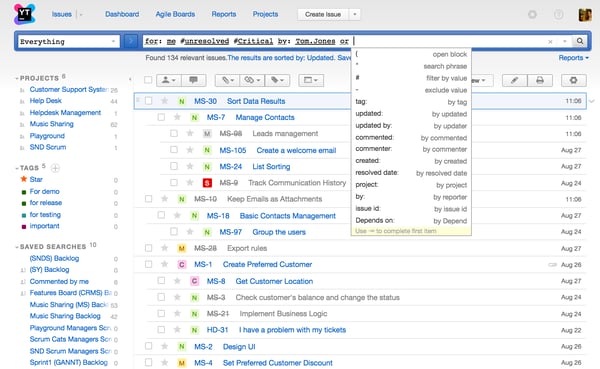Toggle the select-all issues checkbox

[148, 80]
